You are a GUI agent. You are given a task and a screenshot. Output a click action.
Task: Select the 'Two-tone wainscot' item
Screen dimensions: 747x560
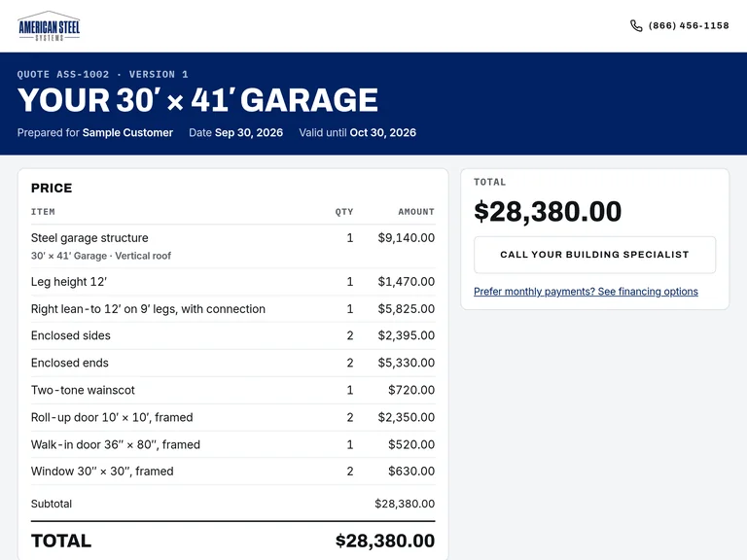pyautogui.click(x=83, y=390)
